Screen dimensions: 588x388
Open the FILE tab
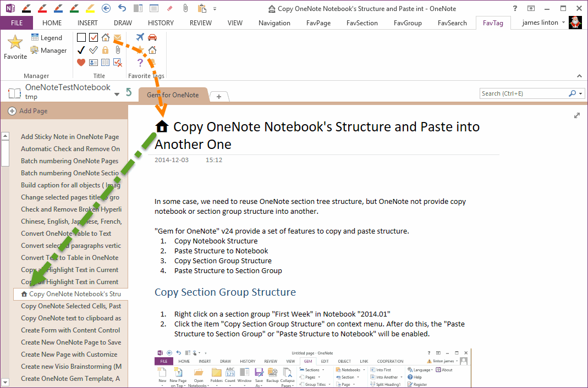[17, 23]
